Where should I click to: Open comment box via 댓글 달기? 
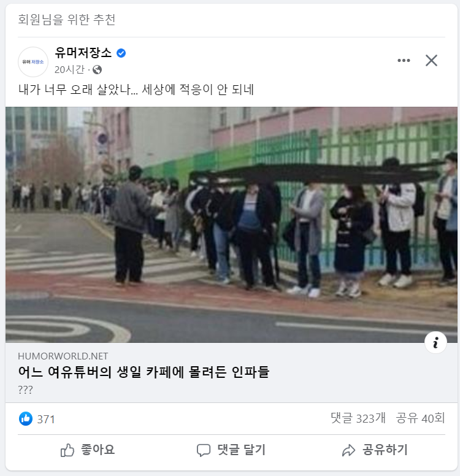231,450
